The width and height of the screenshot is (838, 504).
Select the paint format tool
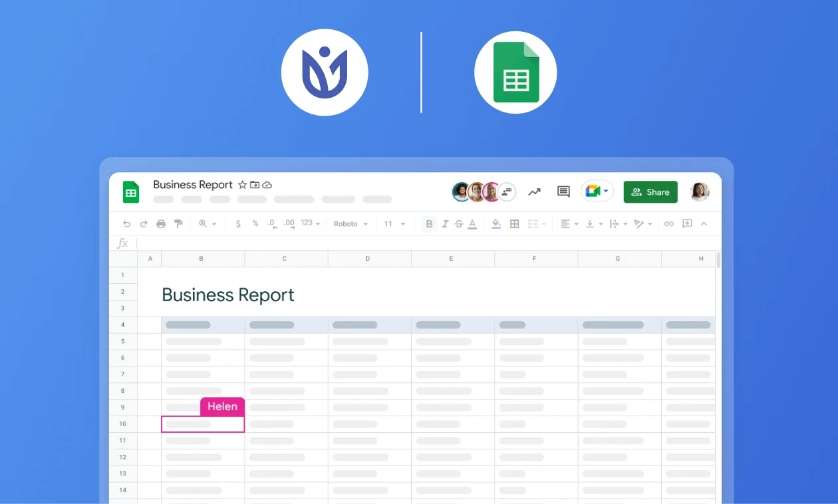(178, 224)
